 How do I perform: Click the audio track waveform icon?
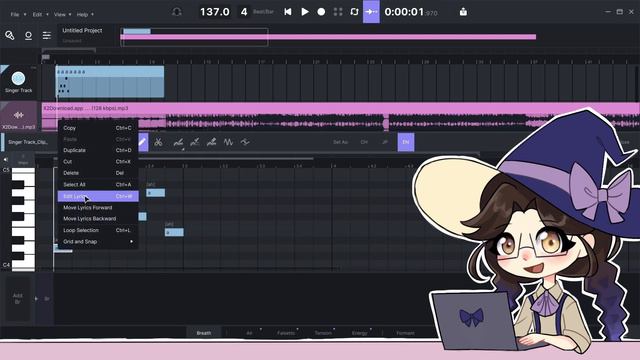pyautogui.click(x=18, y=116)
